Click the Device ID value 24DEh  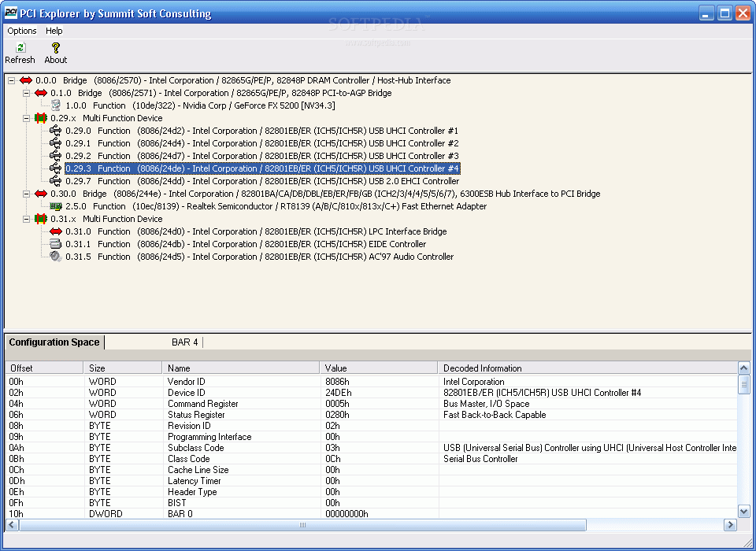click(x=339, y=393)
